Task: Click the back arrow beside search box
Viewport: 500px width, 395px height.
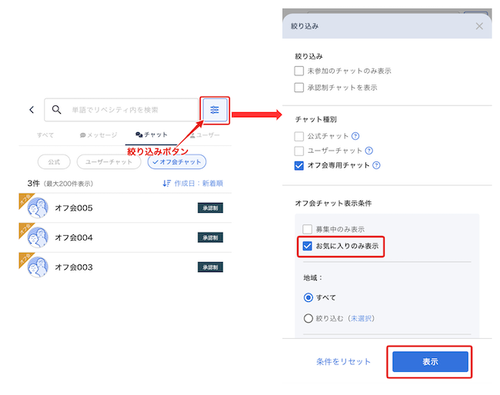Action: click(x=32, y=110)
